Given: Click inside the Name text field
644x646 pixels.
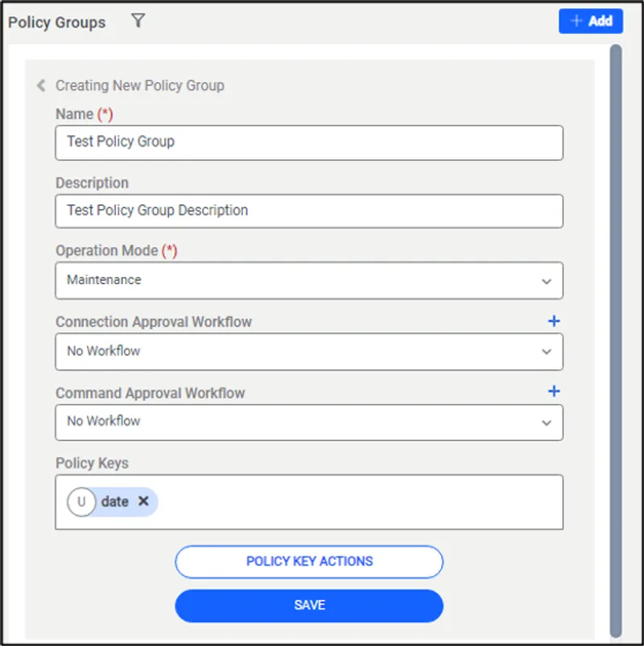Looking at the screenshot, I should coord(309,142).
